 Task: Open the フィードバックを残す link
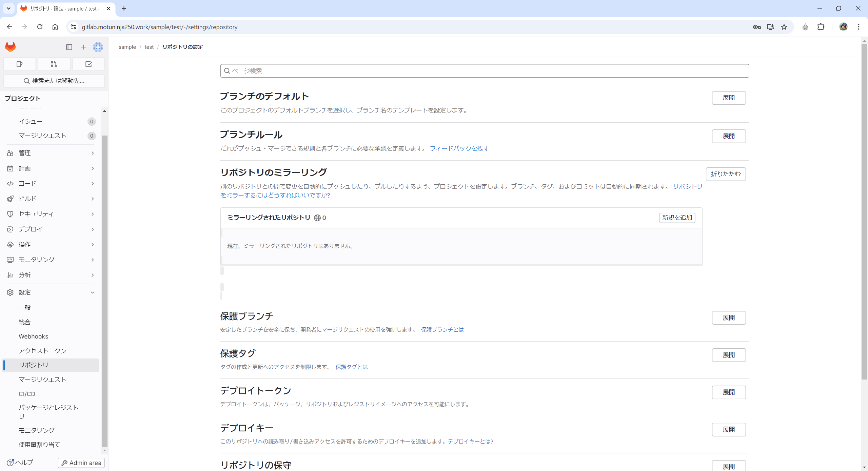pyautogui.click(x=459, y=148)
